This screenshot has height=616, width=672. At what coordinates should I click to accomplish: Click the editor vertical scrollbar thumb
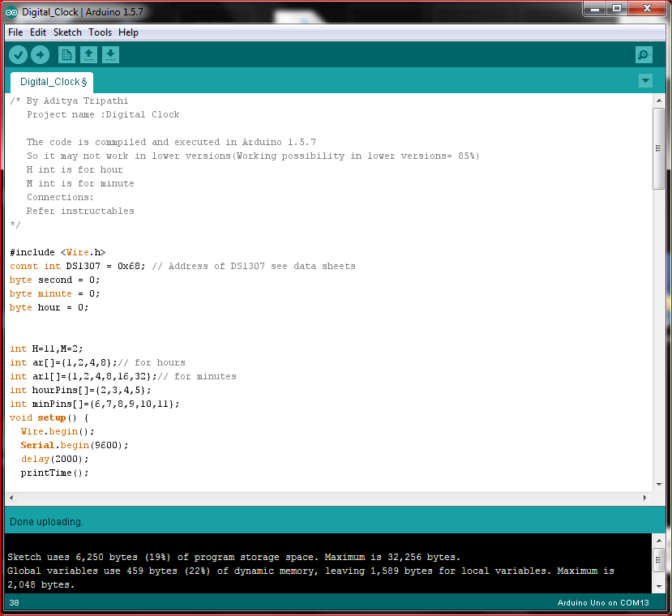pyautogui.click(x=658, y=148)
